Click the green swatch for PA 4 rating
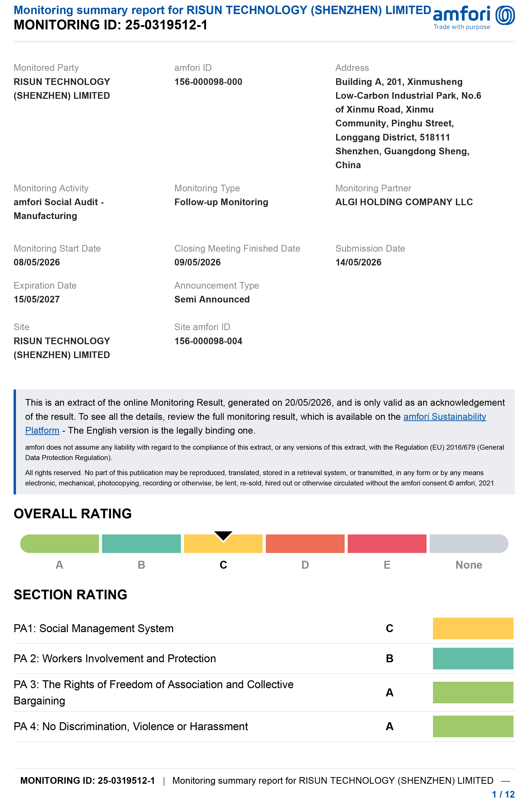The height and width of the screenshot is (803, 532). [x=473, y=726]
